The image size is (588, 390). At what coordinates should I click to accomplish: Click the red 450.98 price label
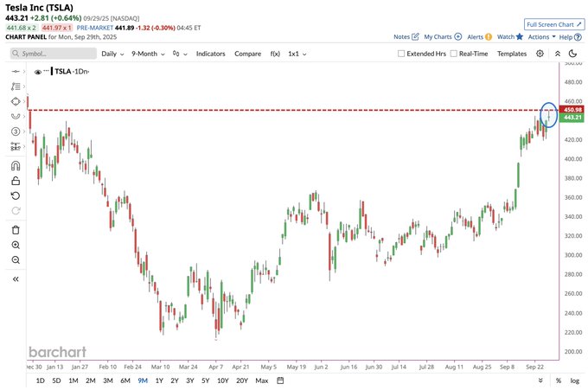572,110
